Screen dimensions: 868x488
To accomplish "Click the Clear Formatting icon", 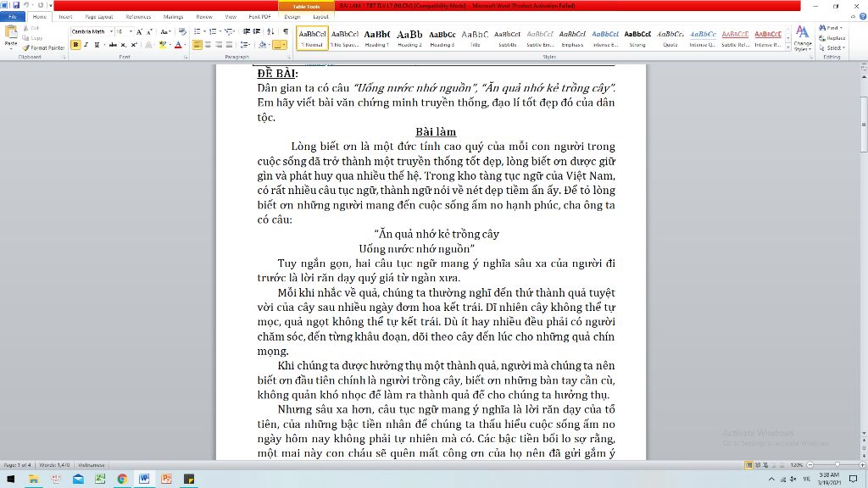I will click(183, 32).
